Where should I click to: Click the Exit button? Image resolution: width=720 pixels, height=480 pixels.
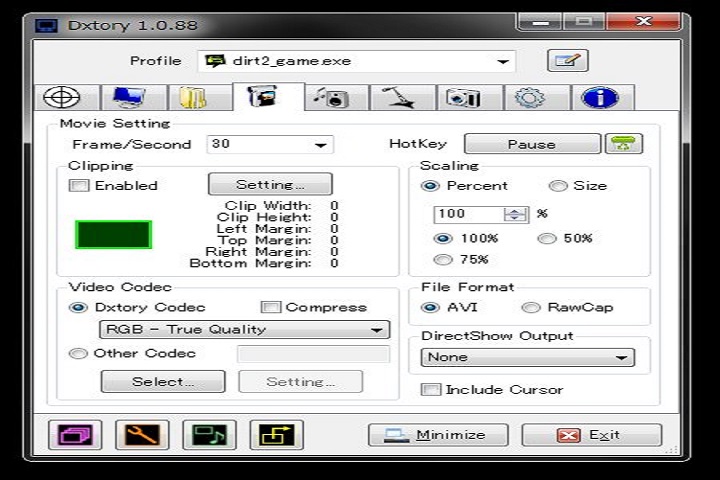(x=591, y=435)
